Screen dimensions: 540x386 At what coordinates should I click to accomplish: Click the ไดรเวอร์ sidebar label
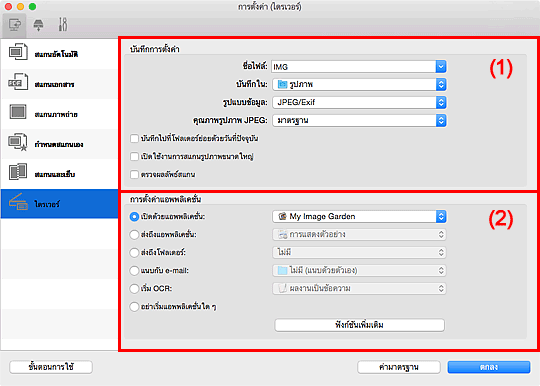point(47,204)
